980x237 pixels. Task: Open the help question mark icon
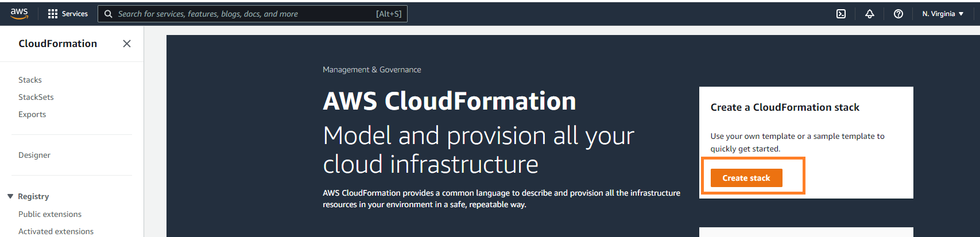[898, 14]
